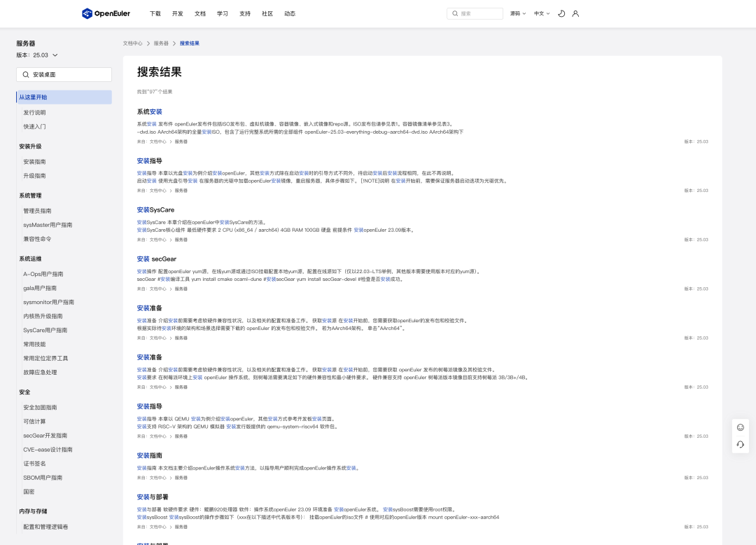
Task: Open the 文档 menu
Action: pos(200,13)
